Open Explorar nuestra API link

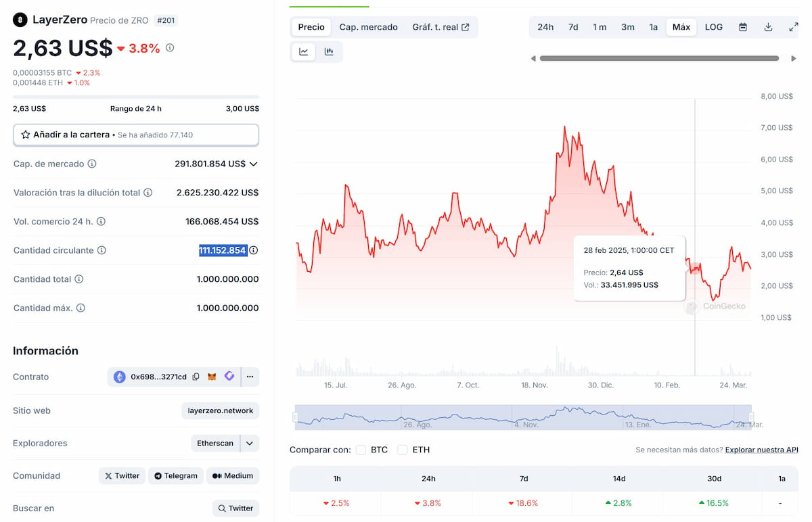[761, 450]
